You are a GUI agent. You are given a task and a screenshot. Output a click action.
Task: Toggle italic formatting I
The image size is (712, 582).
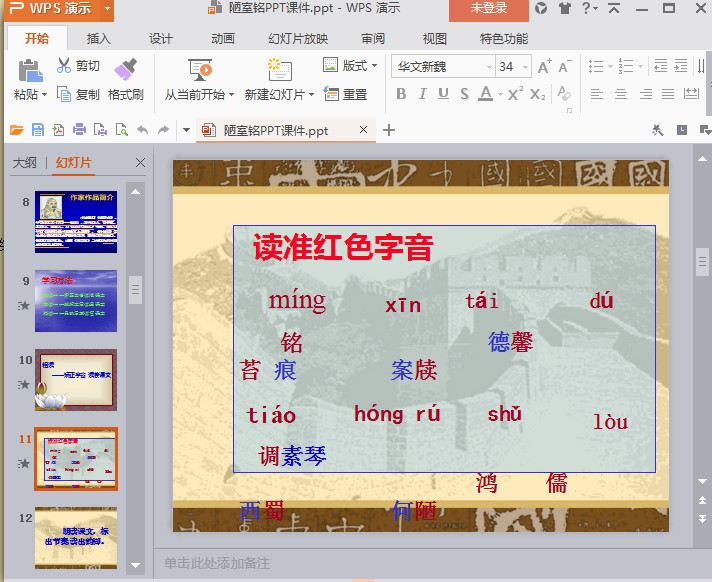click(x=422, y=94)
